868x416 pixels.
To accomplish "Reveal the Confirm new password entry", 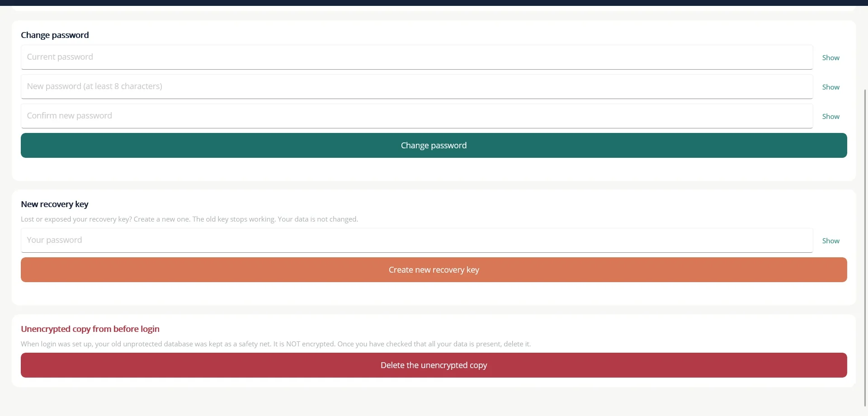I will (830, 116).
